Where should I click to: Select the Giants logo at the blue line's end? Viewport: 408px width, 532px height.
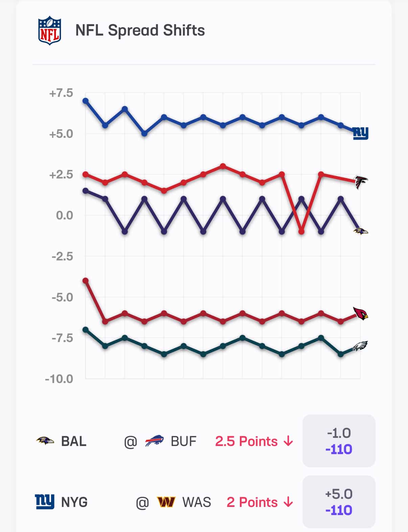click(x=360, y=133)
